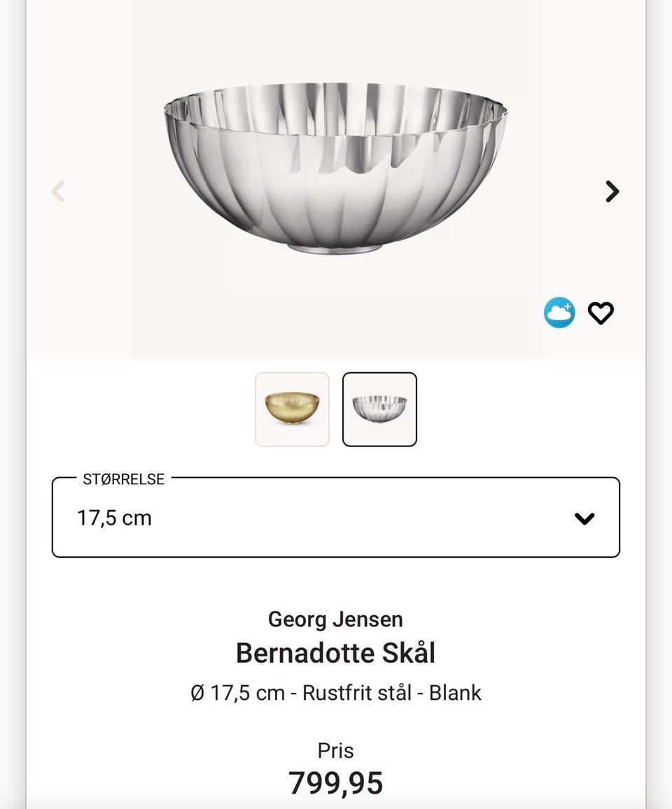Add bowl to favorites with heart icon
Image resolution: width=672 pixels, height=809 pixels.
click(x=601, y=313)
